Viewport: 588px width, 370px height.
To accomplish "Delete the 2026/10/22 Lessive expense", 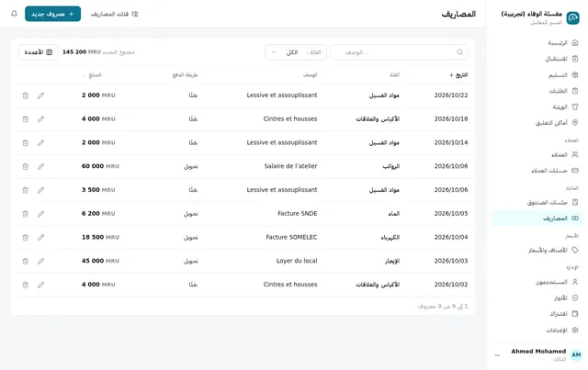I will 25,95.
